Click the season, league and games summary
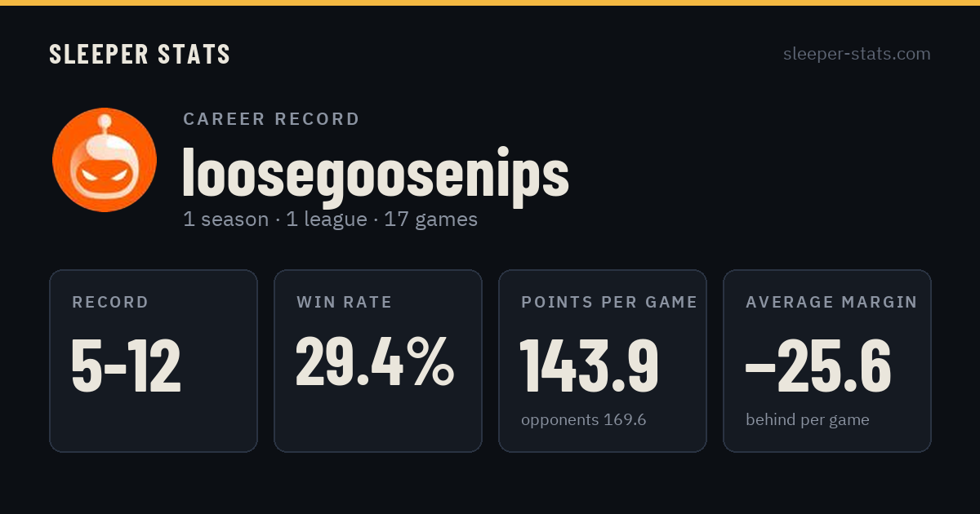This screenshot has width=980, height=514. tap(331, 219)
